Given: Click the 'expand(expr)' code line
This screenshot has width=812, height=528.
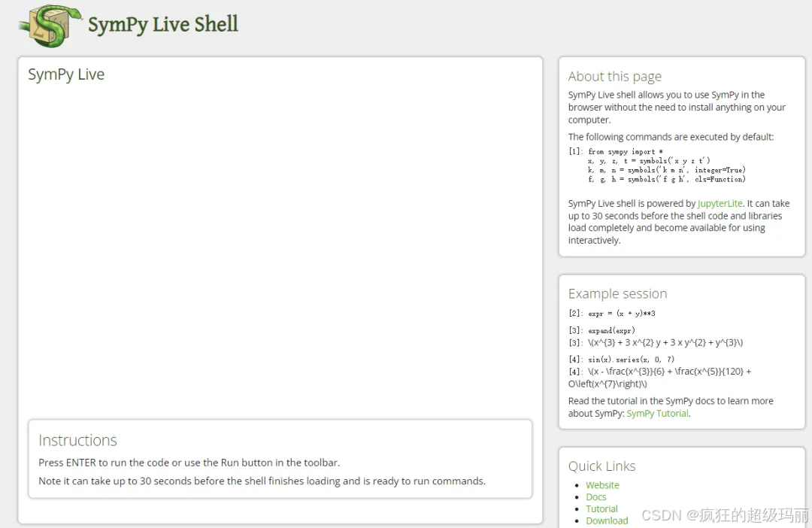Looking at the screenshot, I should coord(611,331).
